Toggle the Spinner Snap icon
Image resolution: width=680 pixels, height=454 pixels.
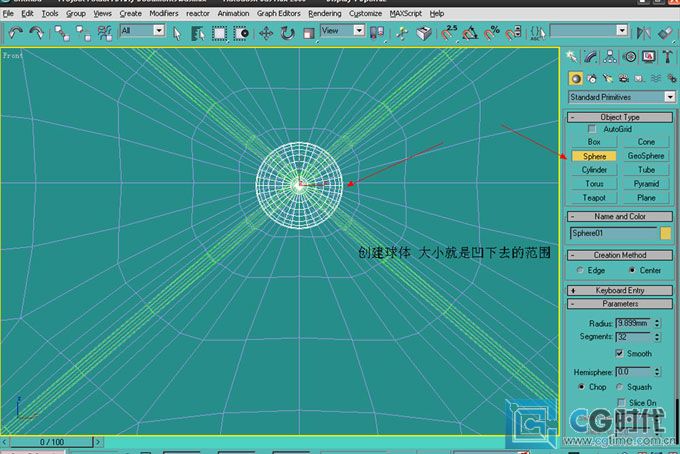513,33
